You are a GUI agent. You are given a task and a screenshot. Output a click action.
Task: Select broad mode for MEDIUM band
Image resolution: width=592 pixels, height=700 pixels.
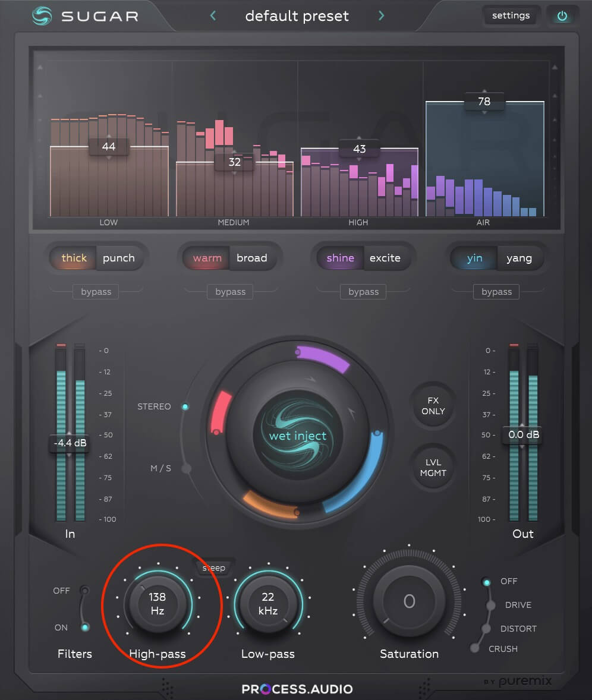(252, 258)
